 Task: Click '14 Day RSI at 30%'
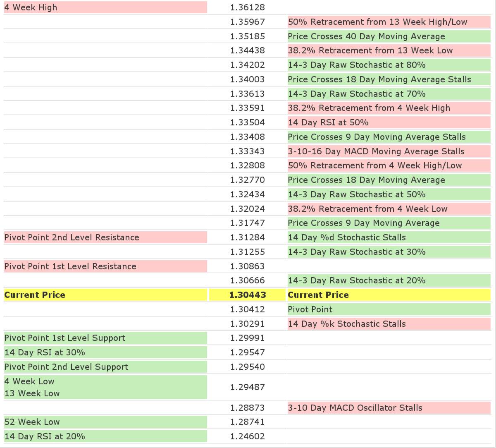(x=45, y=352)
